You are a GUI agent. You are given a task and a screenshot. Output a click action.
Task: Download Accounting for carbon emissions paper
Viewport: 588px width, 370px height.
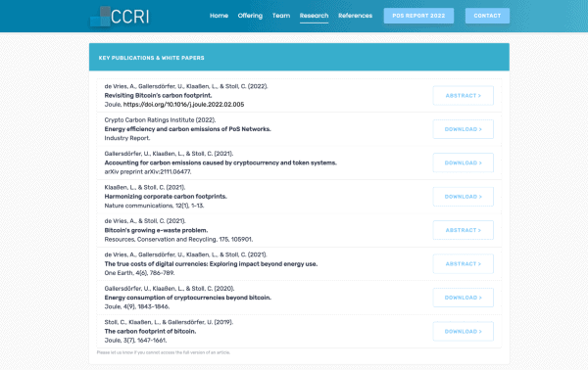pyautogui.click(x=464, y=162)
